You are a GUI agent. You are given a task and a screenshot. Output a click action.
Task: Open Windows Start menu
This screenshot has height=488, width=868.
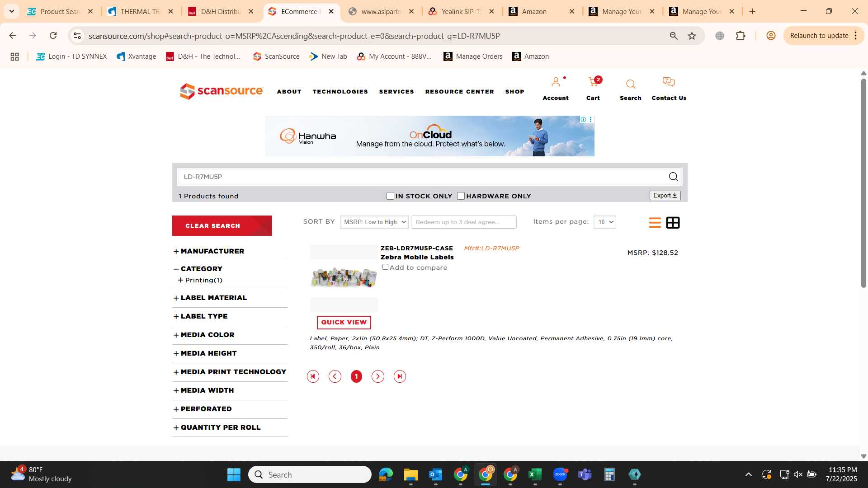(x=234, y=474)
